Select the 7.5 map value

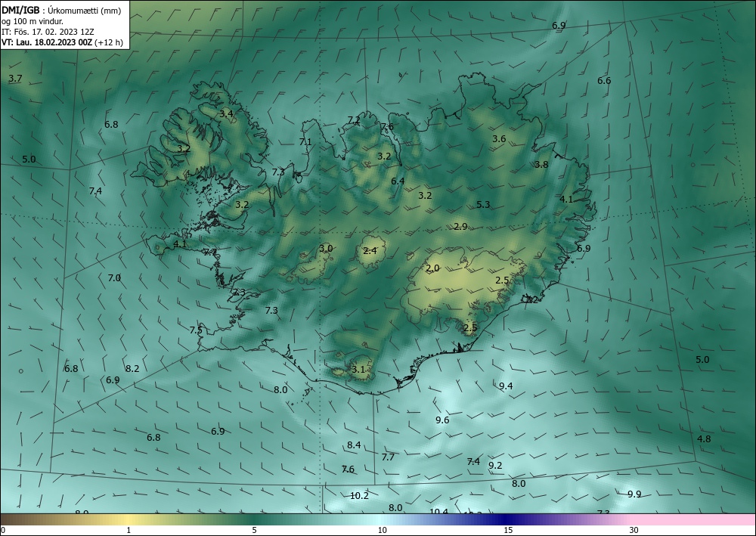[196, 330]
